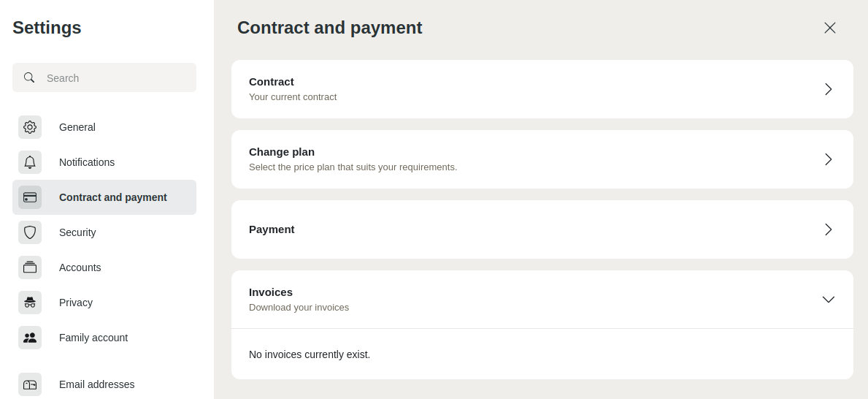Click the General gear icon
Viewport: 868px width, 399px height.
pos(30,127)
